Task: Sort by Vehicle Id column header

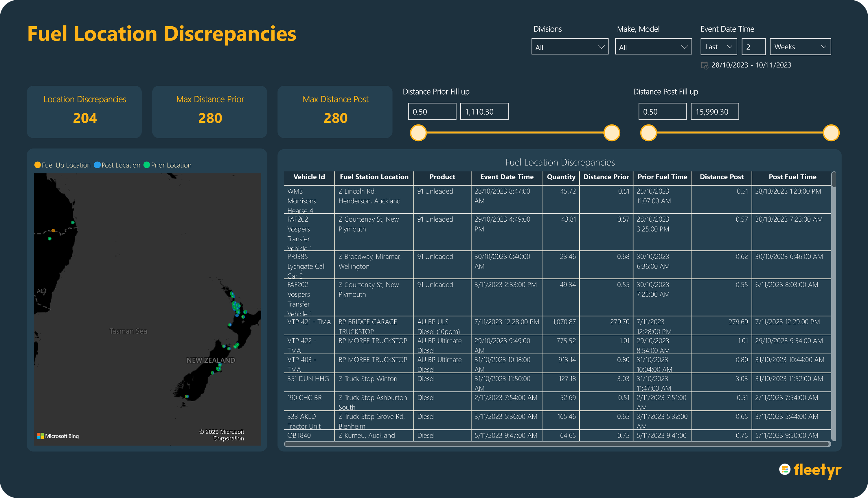Action: click(309, 177)
